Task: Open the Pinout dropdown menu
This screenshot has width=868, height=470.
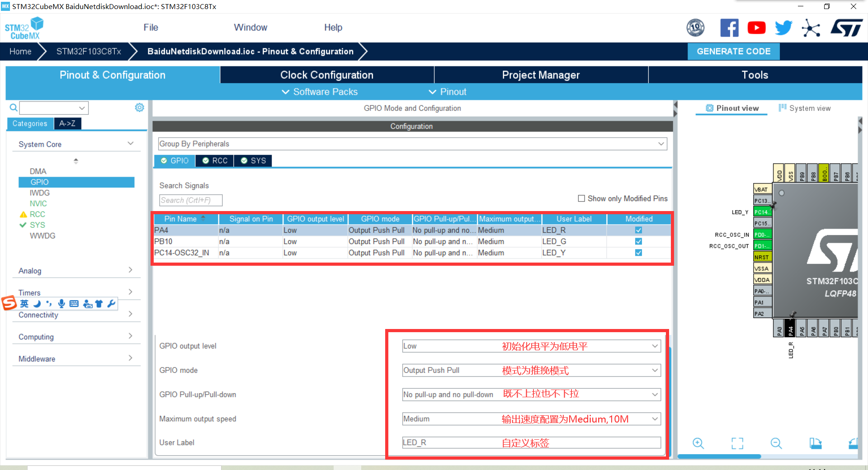Action: (448, 92)
